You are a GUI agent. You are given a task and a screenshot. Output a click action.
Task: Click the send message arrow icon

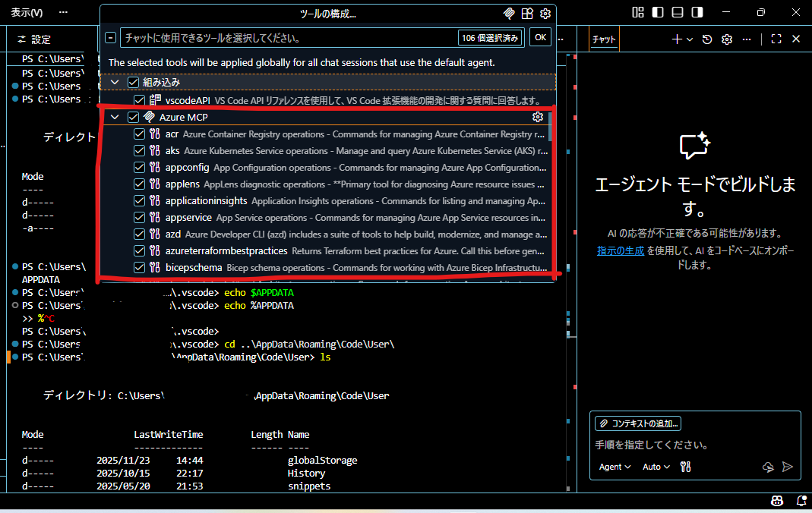(x=788, y=467)
